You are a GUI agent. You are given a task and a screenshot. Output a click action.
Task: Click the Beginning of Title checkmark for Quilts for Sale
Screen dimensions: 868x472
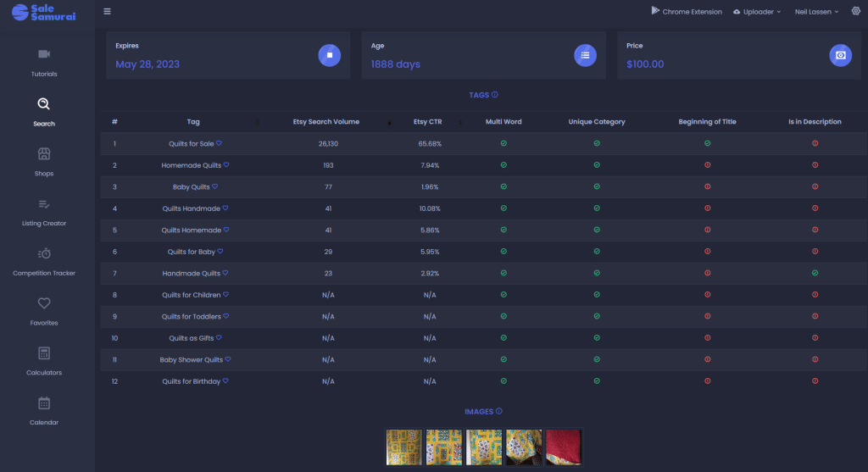coord(708,143)
